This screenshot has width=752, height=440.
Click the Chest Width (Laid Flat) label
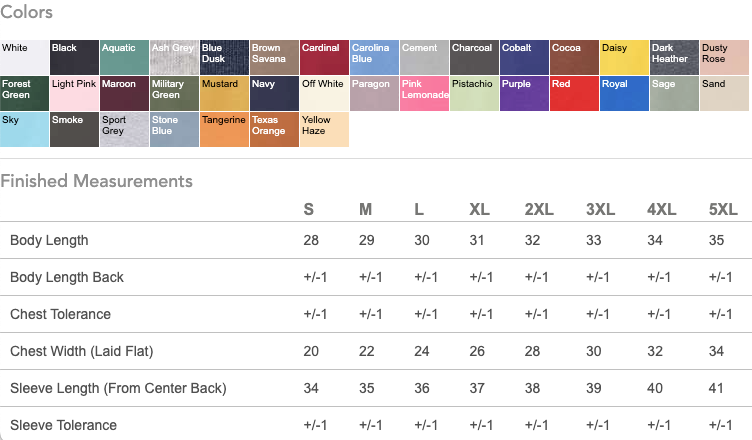tap(81, 351)
